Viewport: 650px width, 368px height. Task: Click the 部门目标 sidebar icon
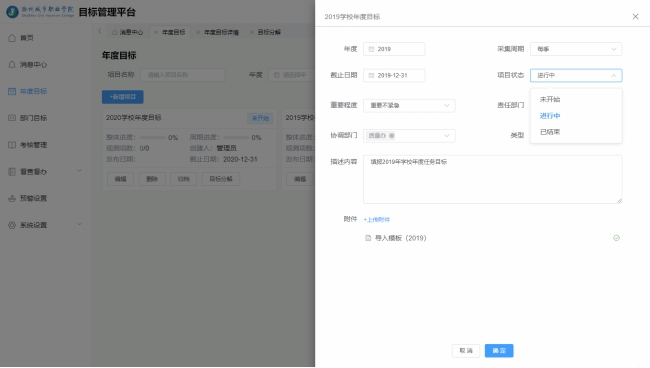click(12, 118)
